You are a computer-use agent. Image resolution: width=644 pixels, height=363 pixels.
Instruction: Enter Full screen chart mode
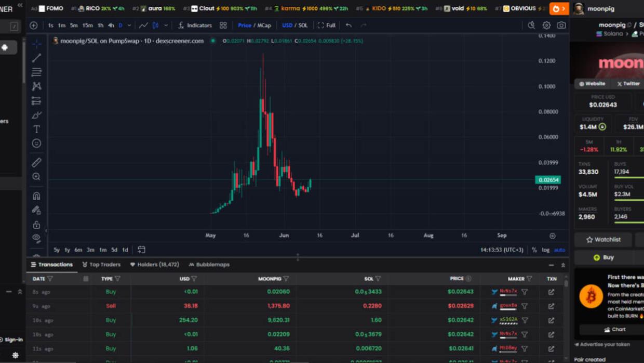pos(327,25)
